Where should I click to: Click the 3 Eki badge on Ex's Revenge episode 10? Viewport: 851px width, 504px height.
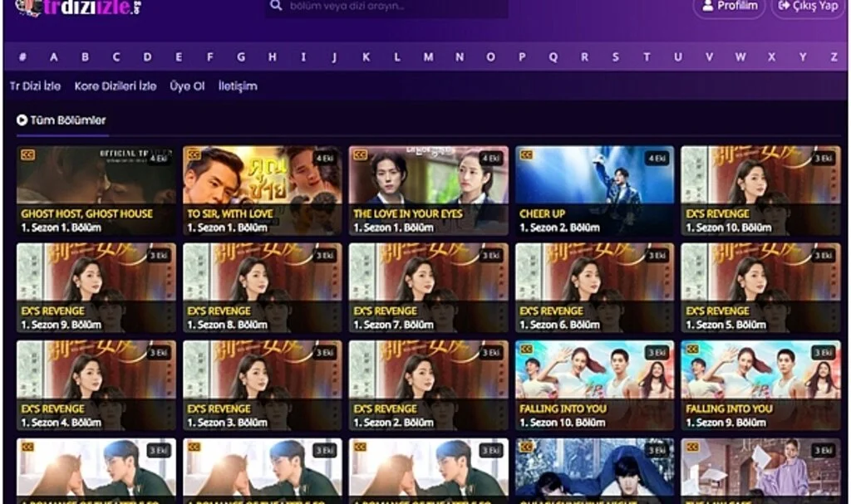824,159
